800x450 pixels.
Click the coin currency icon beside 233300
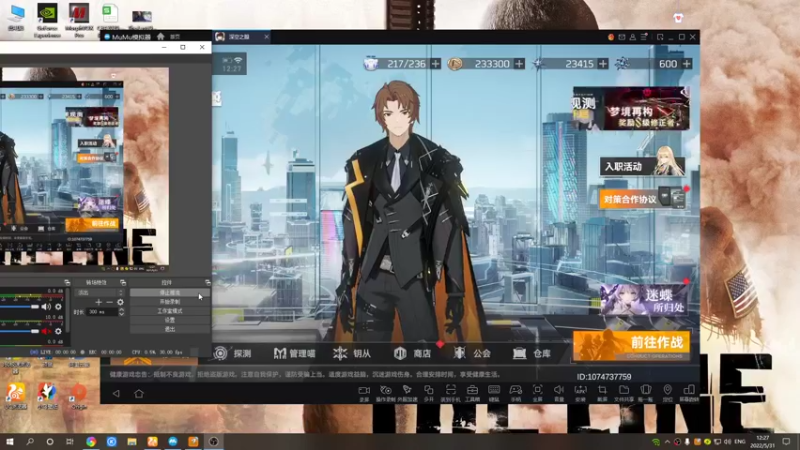point(455,64)
